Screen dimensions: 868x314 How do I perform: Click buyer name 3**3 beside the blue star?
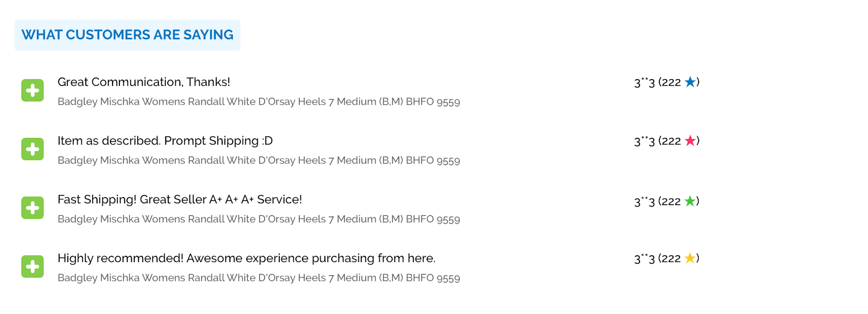(x=644, y=83)
